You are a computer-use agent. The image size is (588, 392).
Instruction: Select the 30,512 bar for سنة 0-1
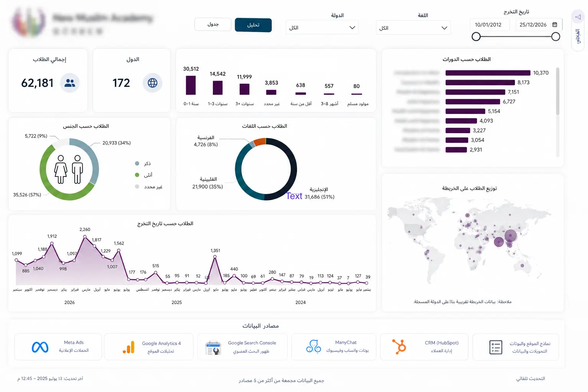tap(191, 85)
